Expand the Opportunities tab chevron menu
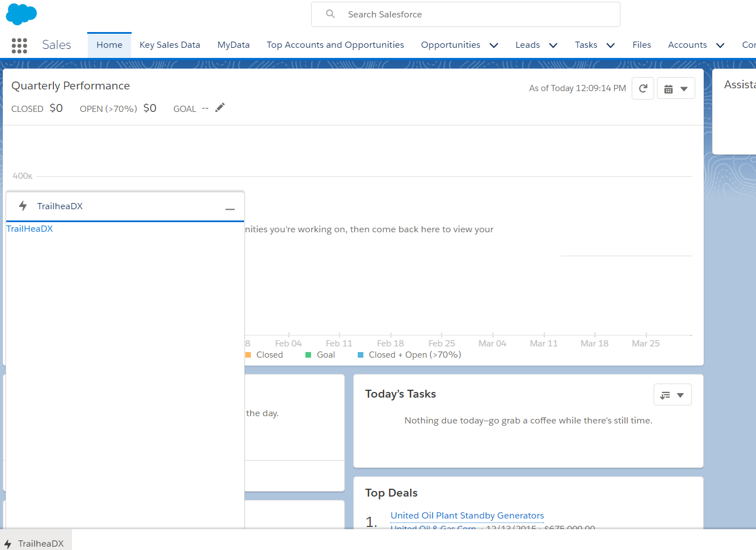756x550 pixels. tap(494, 46)
